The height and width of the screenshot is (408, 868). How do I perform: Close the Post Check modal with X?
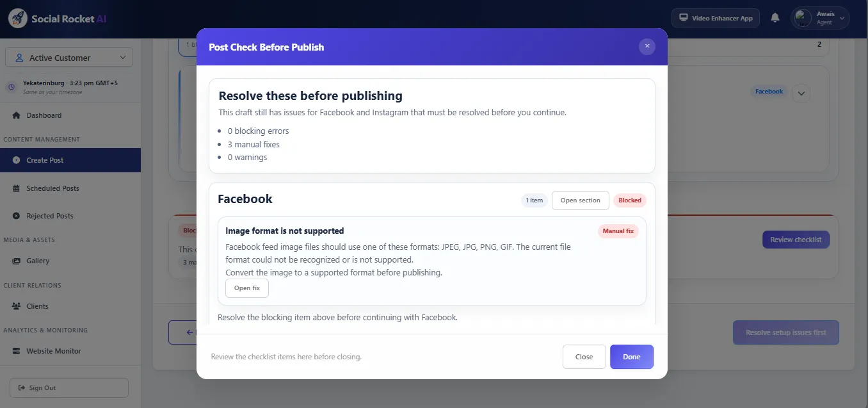(647, 46)
